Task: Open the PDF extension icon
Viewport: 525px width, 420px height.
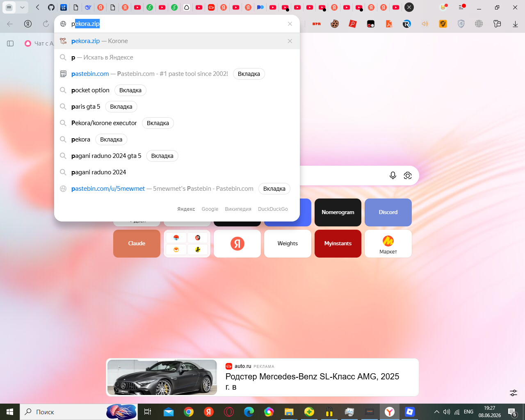Action: [x=389, y=24]
